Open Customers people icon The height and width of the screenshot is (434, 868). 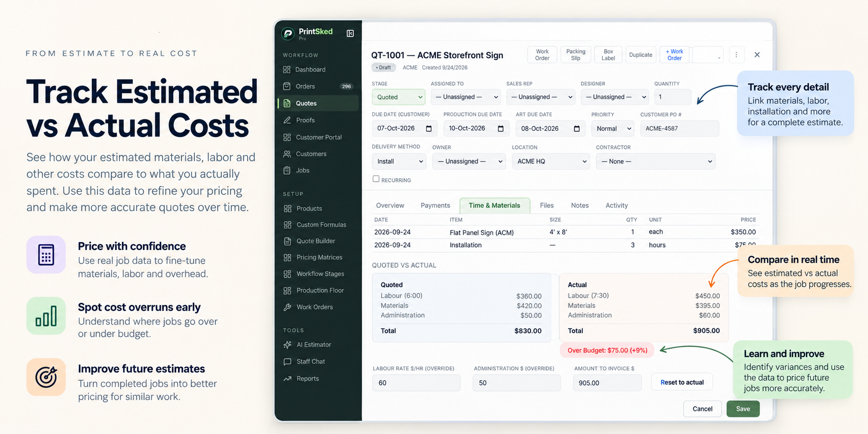287,154
